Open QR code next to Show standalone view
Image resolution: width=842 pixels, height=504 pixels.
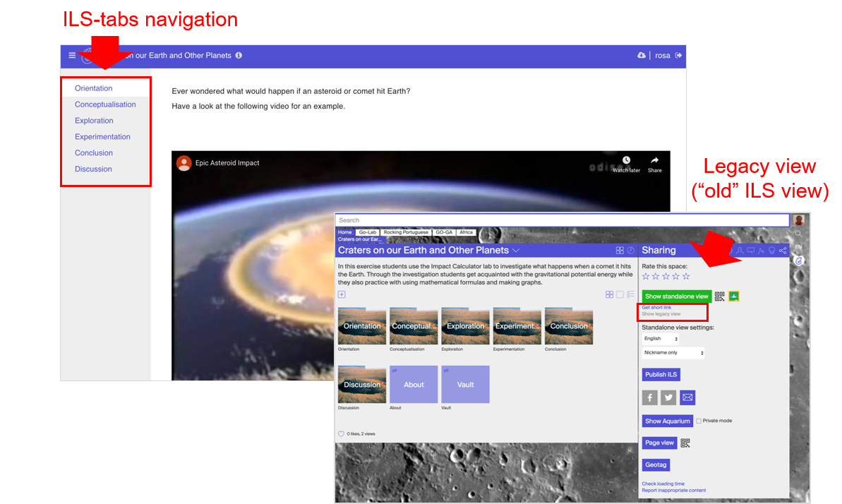pyautogui.click(x=720, y=296)
